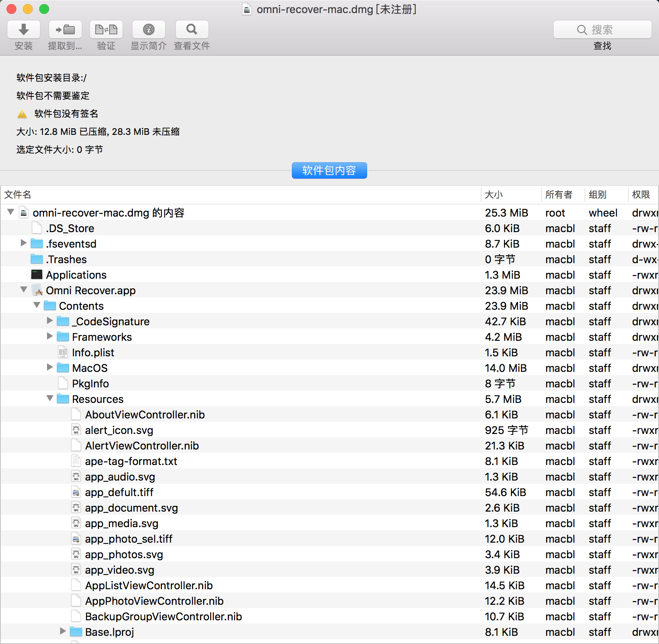This screenshot has width=659, height=644.
Task: Click the Resources folder icon
Action: pos(63,399)
